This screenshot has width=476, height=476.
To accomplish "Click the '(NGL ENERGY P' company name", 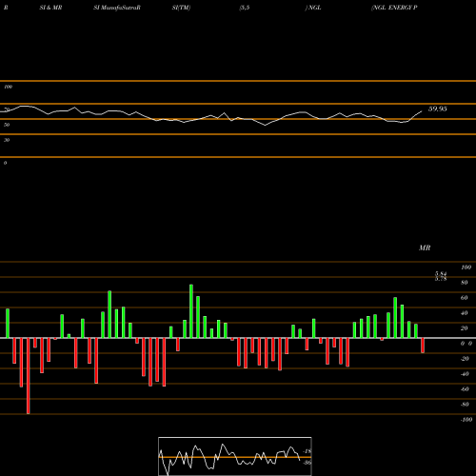I will pyautogui.click(x=394, y=8).
